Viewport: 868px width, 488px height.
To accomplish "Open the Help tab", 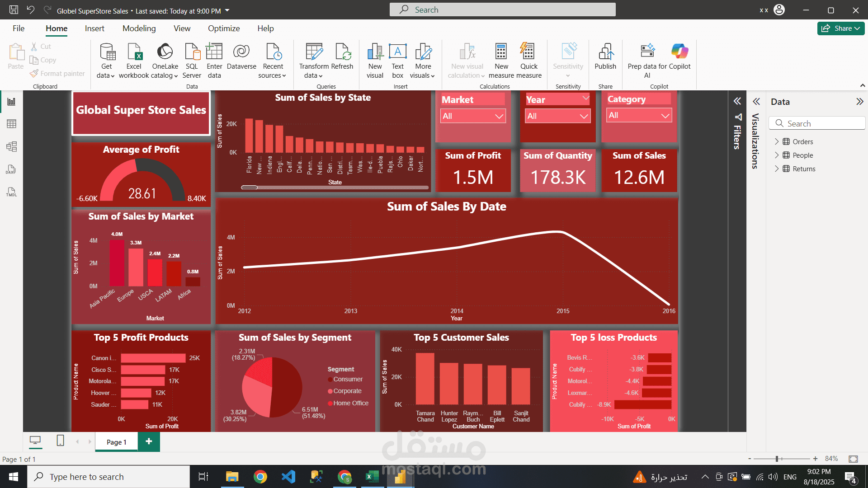I will tap(265, 28).
